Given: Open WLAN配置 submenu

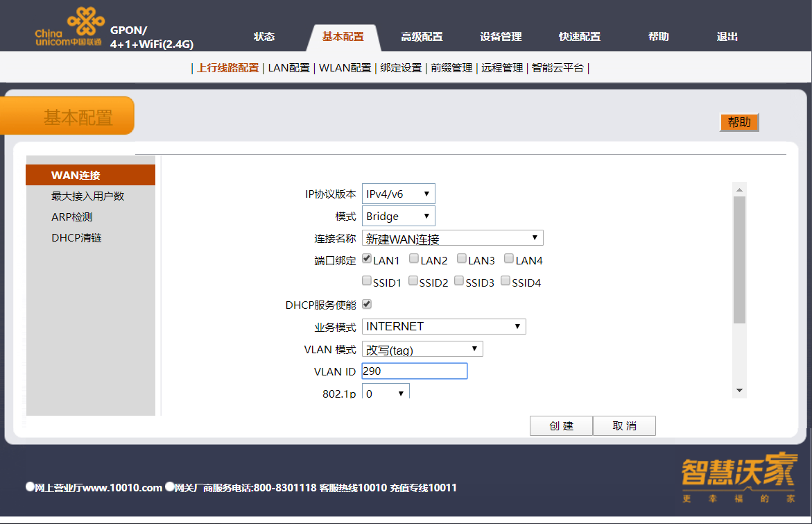Looking at the screenshot, I should pos(345,68).
